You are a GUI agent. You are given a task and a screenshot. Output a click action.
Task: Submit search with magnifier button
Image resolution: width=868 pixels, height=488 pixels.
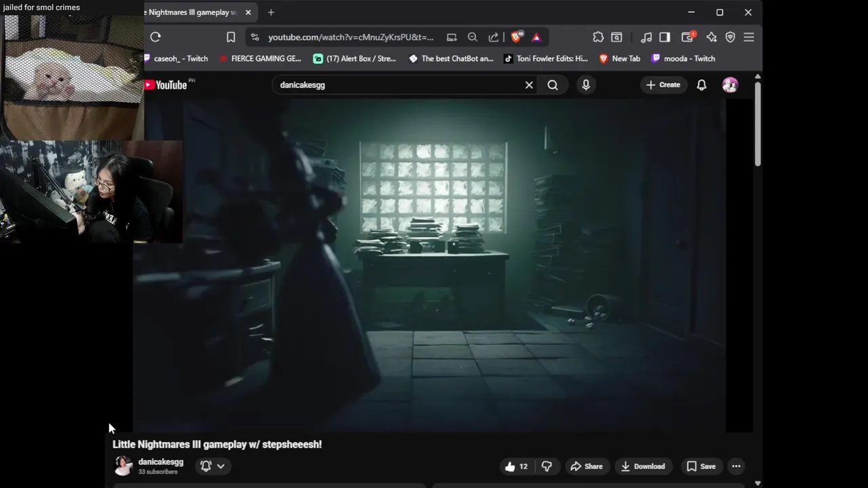click(x=553, y=85)
